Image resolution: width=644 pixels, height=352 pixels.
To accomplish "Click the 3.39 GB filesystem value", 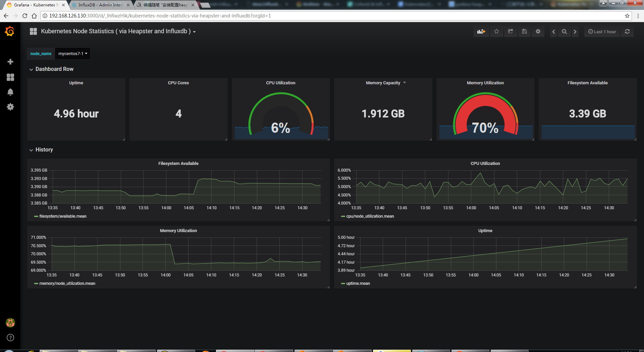I will click(x=588, y=114).
